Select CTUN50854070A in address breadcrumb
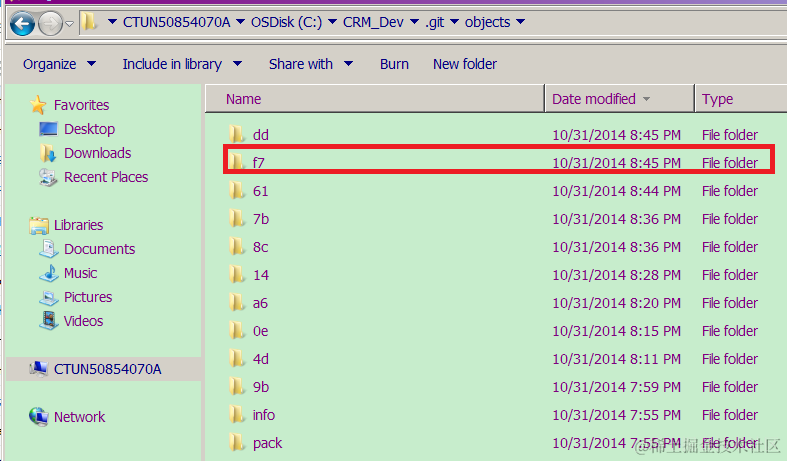Screen dimensions: 787x461 176,22
